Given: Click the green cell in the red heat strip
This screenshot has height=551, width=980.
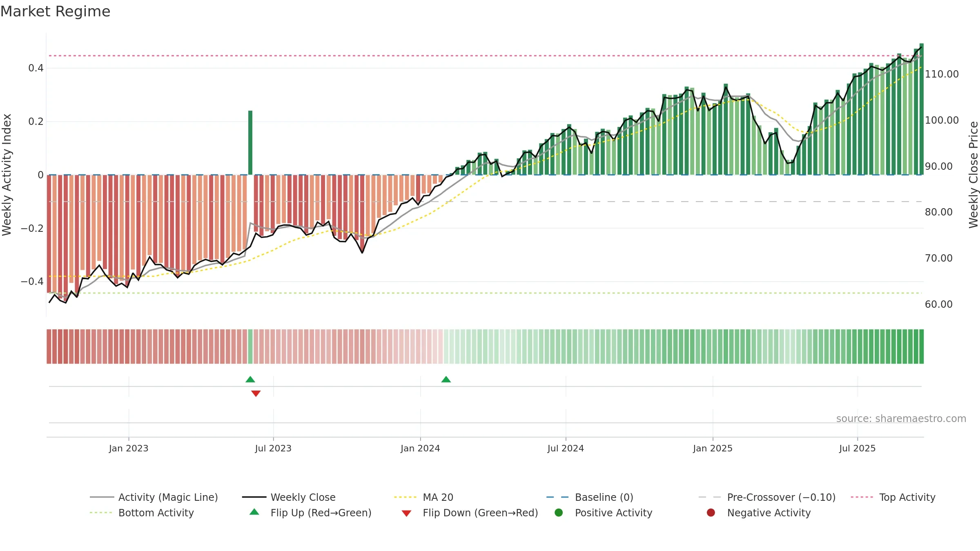Looking at the screenshot, I should click(250, 347).
